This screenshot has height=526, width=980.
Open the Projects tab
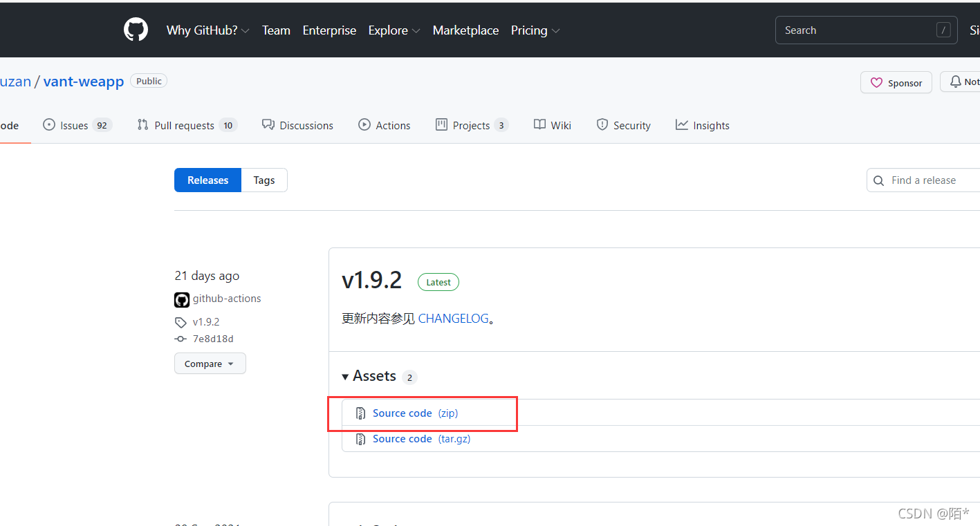[472, 125]
